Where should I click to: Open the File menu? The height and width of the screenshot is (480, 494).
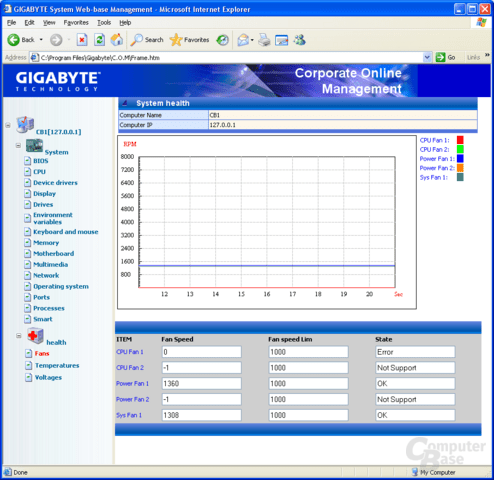11,23
